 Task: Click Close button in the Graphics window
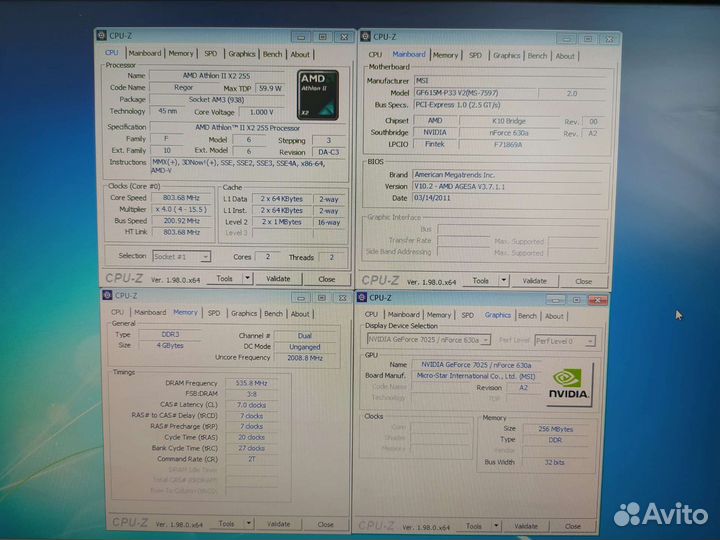(x=573, y=526)
